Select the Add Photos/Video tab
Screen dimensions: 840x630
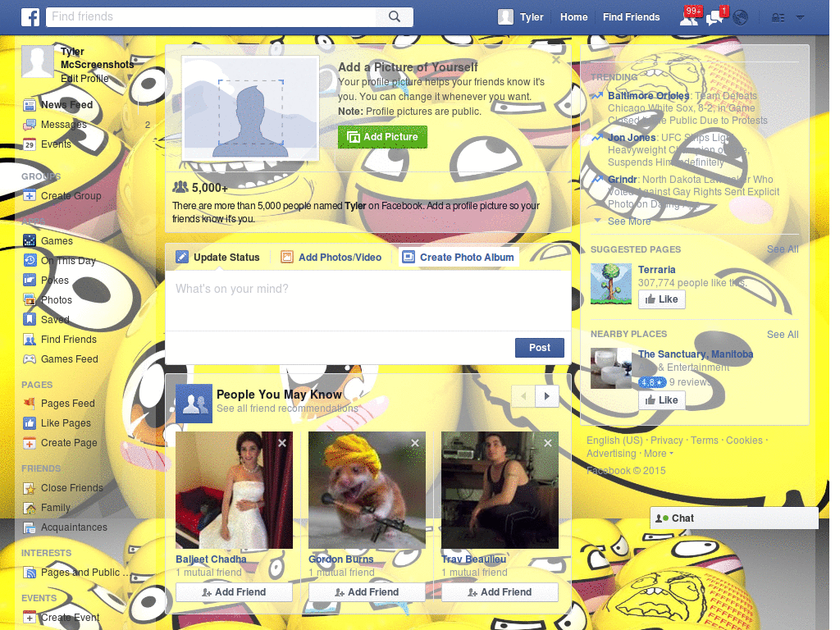(331, 258)
